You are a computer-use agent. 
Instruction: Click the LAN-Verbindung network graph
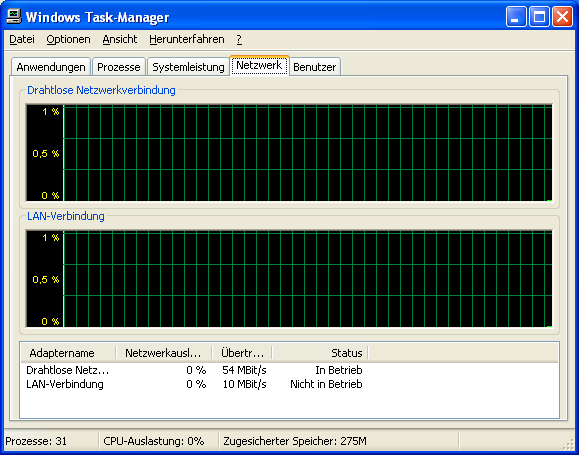[x=289, y=279]
